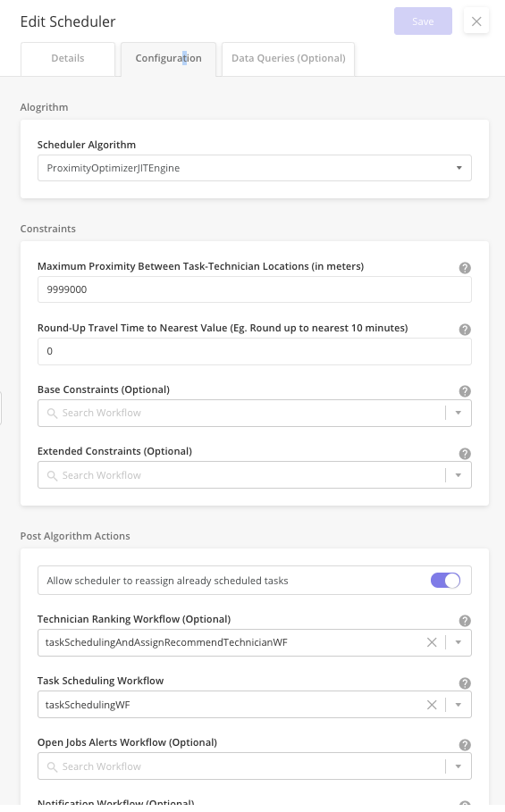Switch to the Details tab

68,59
